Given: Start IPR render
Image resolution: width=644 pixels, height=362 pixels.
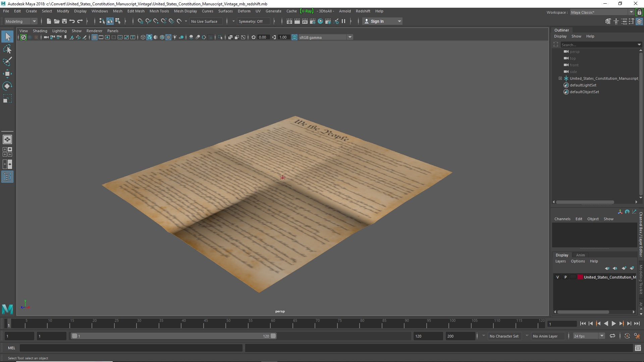Looking at the screenshot, I should tap(305, 21).
